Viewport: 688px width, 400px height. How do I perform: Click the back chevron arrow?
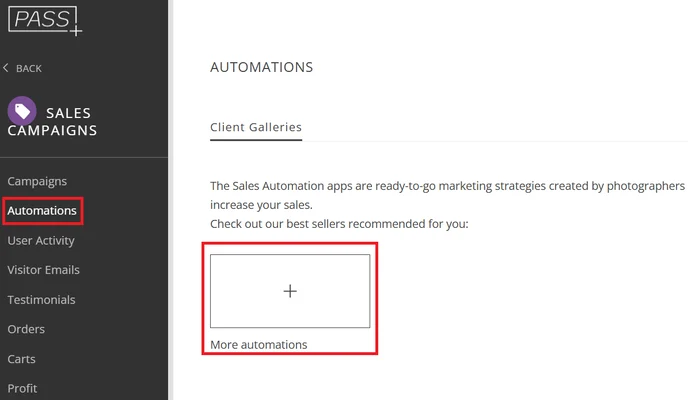click(7, 68)
